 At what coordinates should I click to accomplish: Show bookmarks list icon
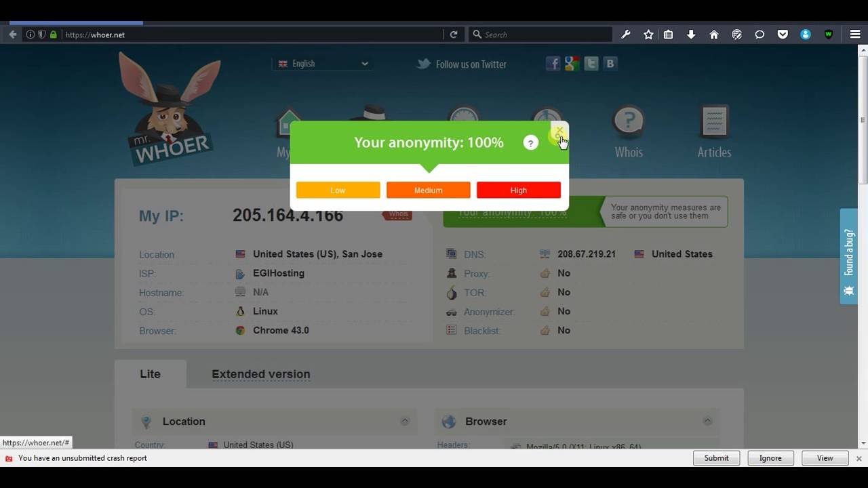(669, 35)
